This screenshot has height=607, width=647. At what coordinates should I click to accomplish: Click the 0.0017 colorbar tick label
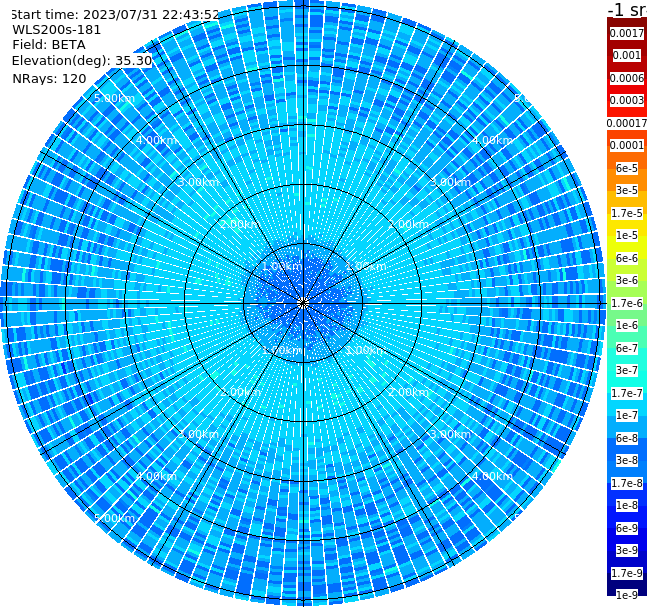coord(627,33)
